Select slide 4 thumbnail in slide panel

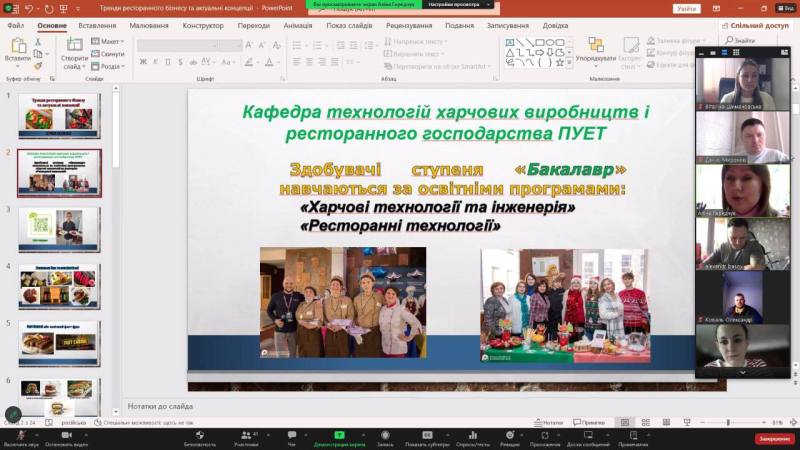(59, 286)
